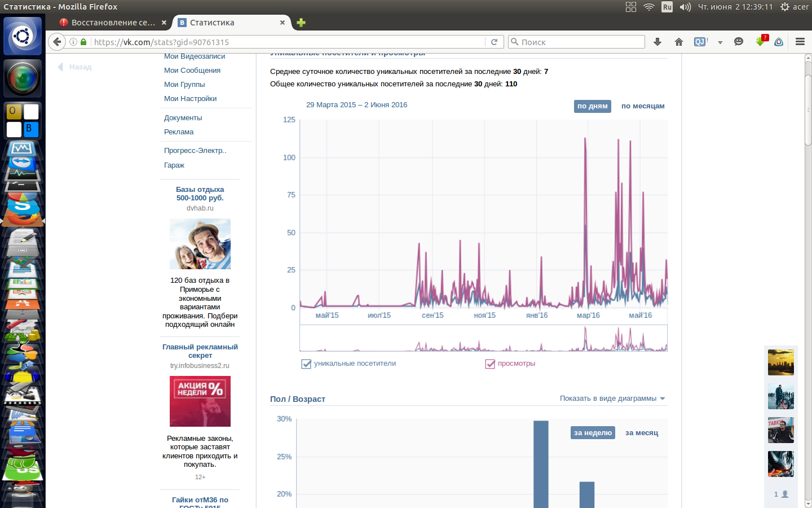Open the motorcycle rider friend thumbnail
The height and width of the screenshot is (508, 812).
pos(781,396)
